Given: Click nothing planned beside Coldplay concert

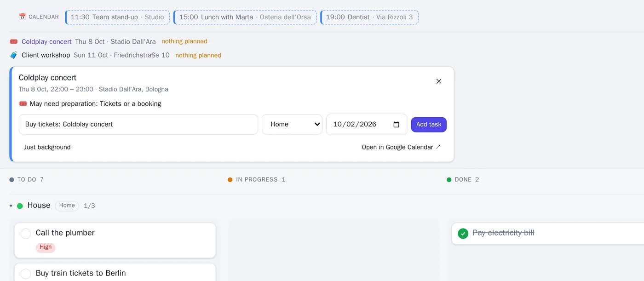Looking at the screenshot, I should [184, 41].
